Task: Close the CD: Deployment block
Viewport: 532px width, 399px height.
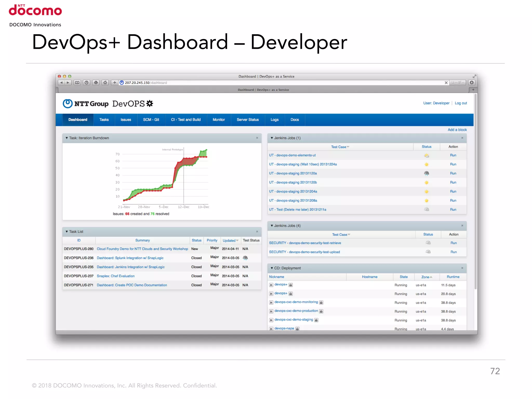Action: coord(462,268)
